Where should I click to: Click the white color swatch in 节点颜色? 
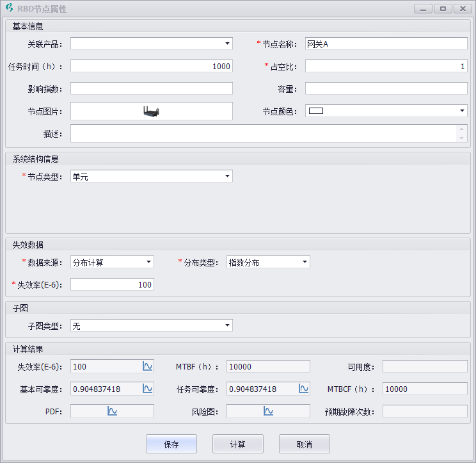(316, 111)
